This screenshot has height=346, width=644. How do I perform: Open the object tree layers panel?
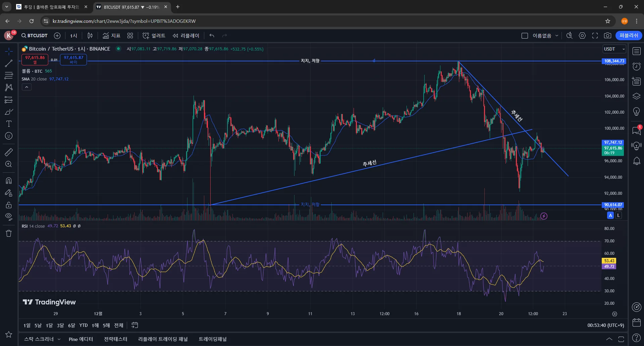click(636, 96)
